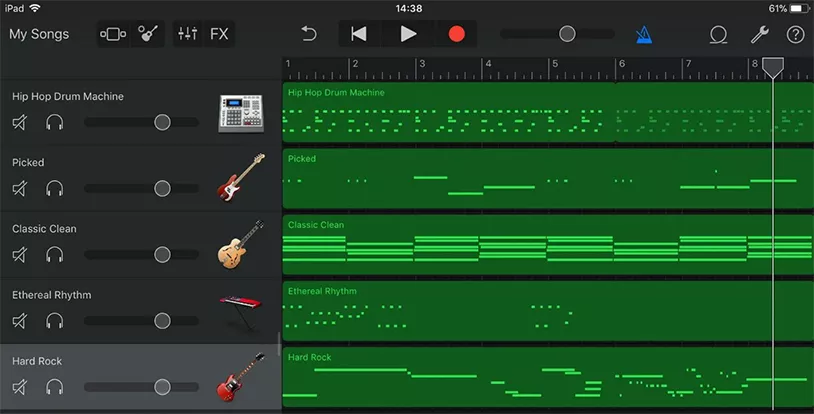The image size is (814, 414).
Task: Select the Classic Clean region in timeline
Action: coord(548,245)
